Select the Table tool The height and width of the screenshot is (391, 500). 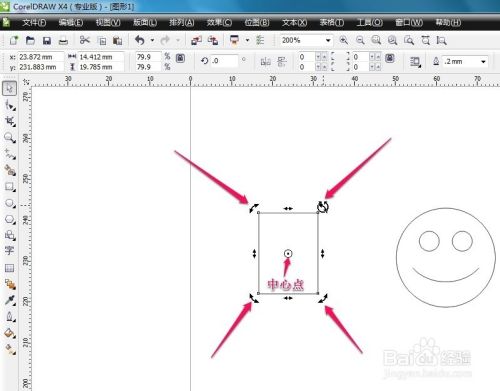point(9,268)
